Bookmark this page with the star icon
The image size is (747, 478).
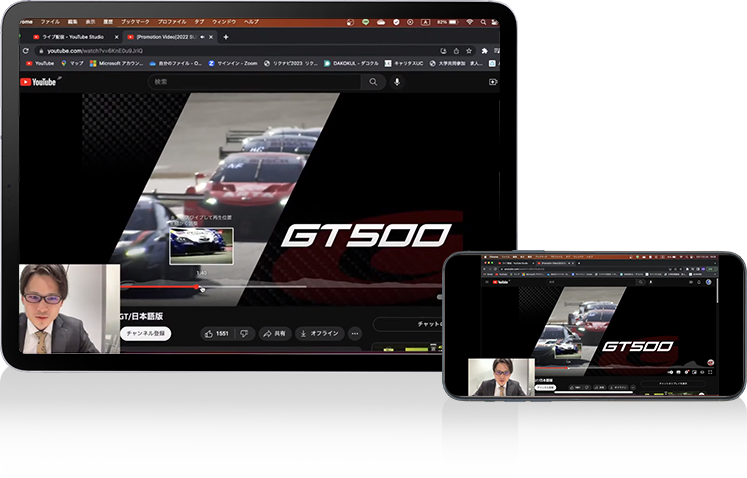tap(469, 51)
